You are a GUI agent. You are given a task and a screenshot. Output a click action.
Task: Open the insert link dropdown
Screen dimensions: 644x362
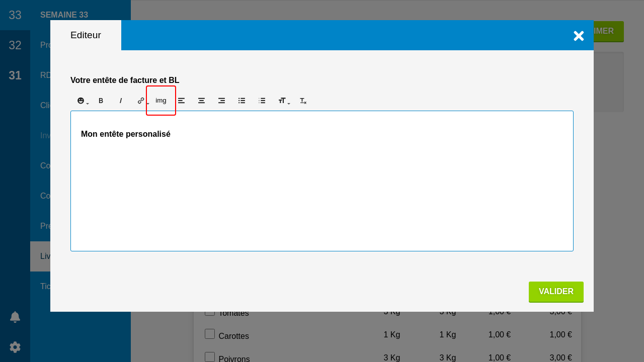141,101
